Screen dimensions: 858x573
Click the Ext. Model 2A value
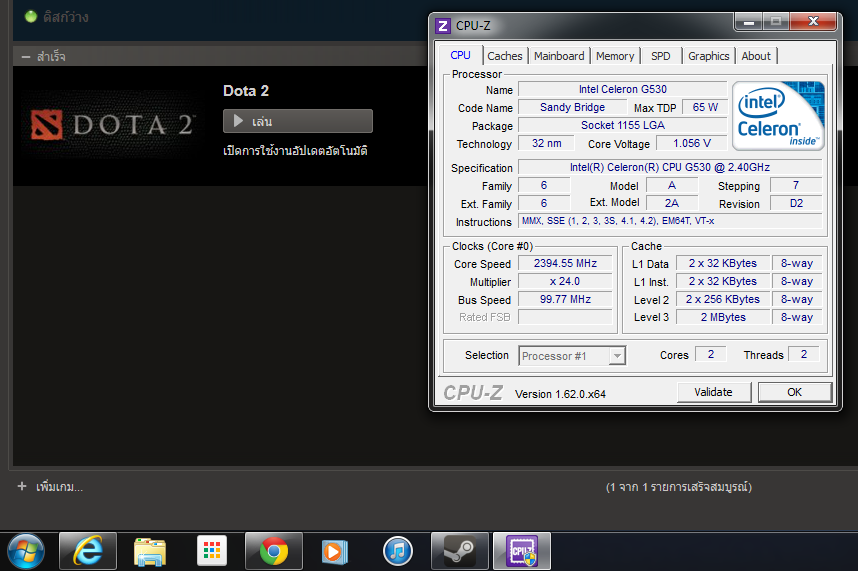[672, 204]
